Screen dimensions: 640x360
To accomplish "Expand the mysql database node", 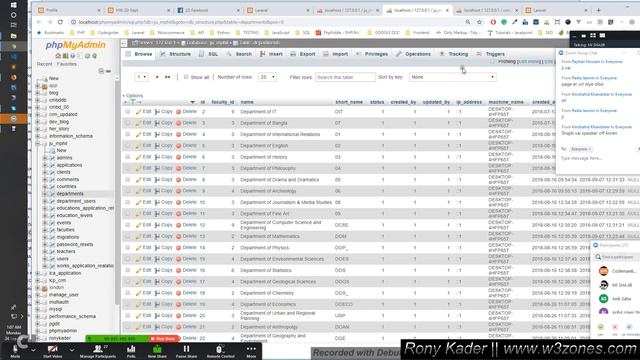I will pos(38,309).
